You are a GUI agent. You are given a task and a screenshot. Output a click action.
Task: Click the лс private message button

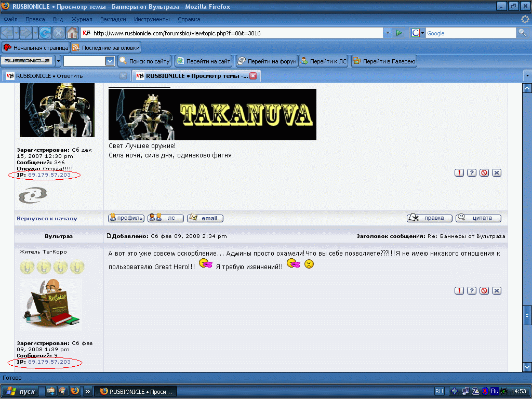[166, 218]
